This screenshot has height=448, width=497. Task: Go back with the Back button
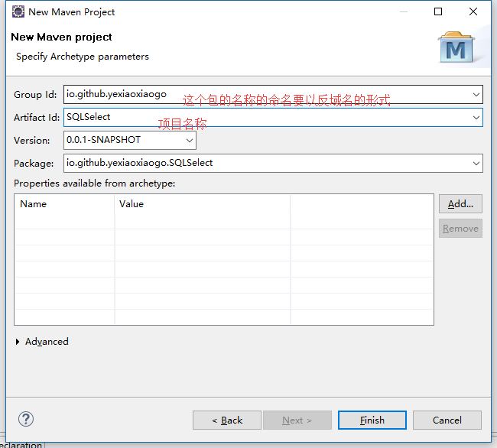(227, 420)
